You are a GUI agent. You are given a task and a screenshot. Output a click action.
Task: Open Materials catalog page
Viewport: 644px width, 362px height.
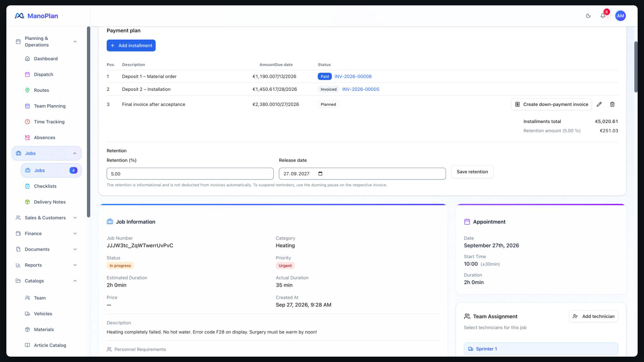tap(44, 329)
